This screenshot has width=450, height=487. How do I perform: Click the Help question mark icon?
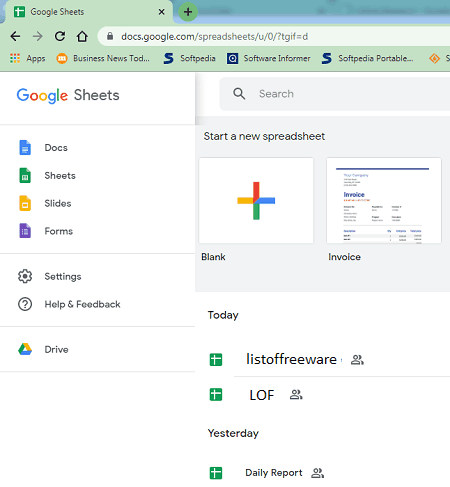25,304
